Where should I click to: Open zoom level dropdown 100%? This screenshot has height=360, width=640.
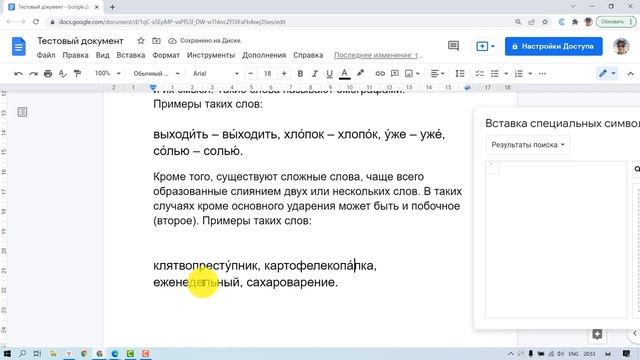tap(107, 73)
